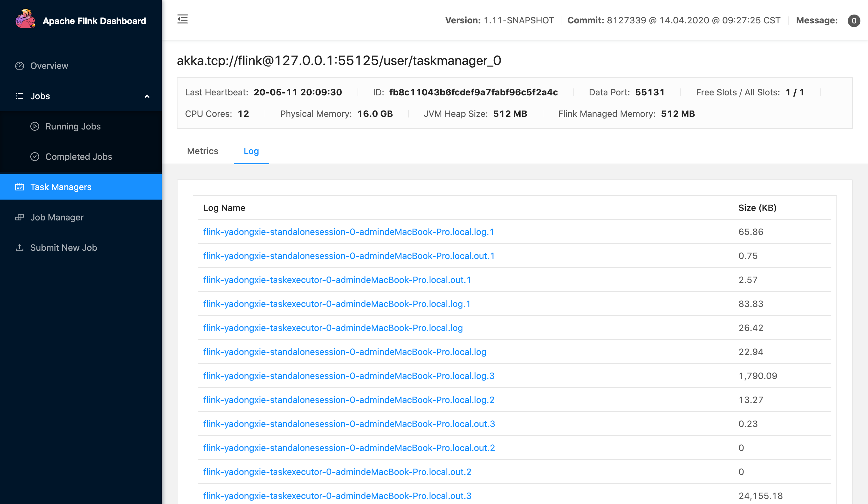Open standalonesession local.log.2 file
The height and width of the screenshot is (504, 868).
349,400
